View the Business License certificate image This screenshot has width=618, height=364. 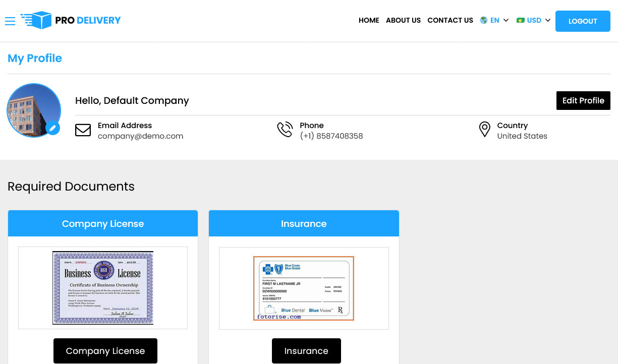[x=103, y=288]
